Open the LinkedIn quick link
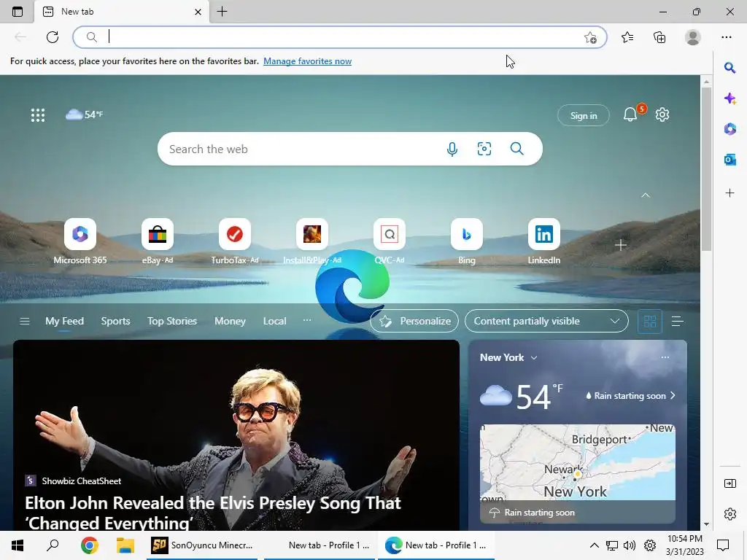Image resolution: width=747 pixels, height=560 pixels. 544,241
